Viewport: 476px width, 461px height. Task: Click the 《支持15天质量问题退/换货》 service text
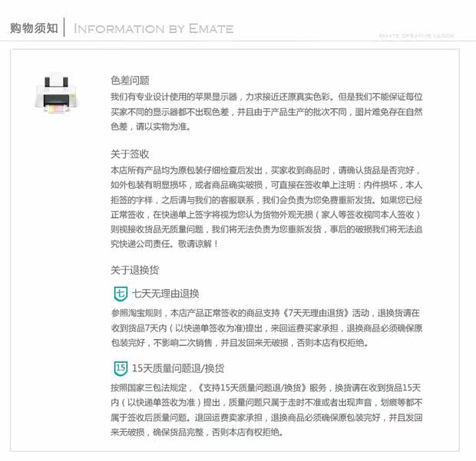[x=251, y=387]
